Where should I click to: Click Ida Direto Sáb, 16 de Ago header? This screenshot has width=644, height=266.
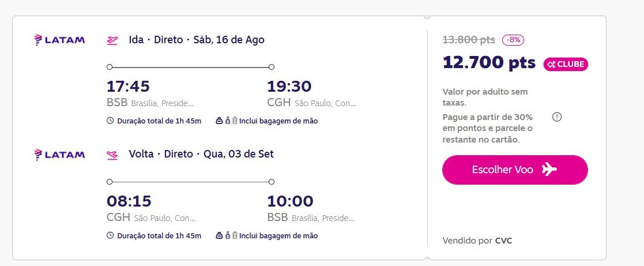197,40
